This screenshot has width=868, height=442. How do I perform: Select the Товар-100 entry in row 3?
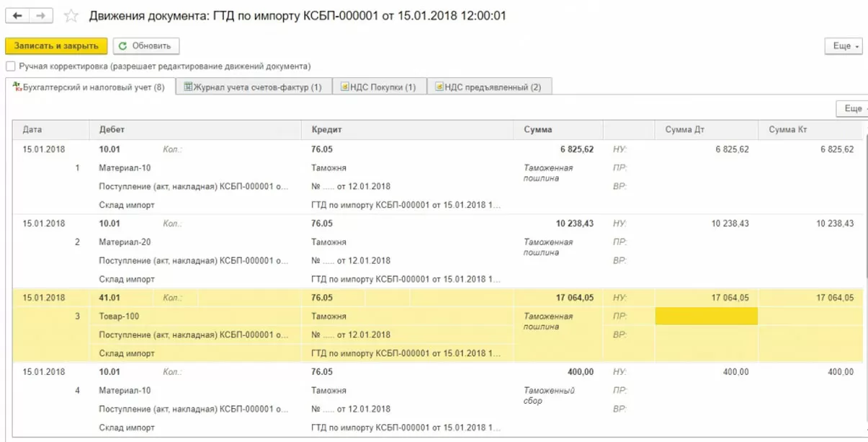(119, 316)
